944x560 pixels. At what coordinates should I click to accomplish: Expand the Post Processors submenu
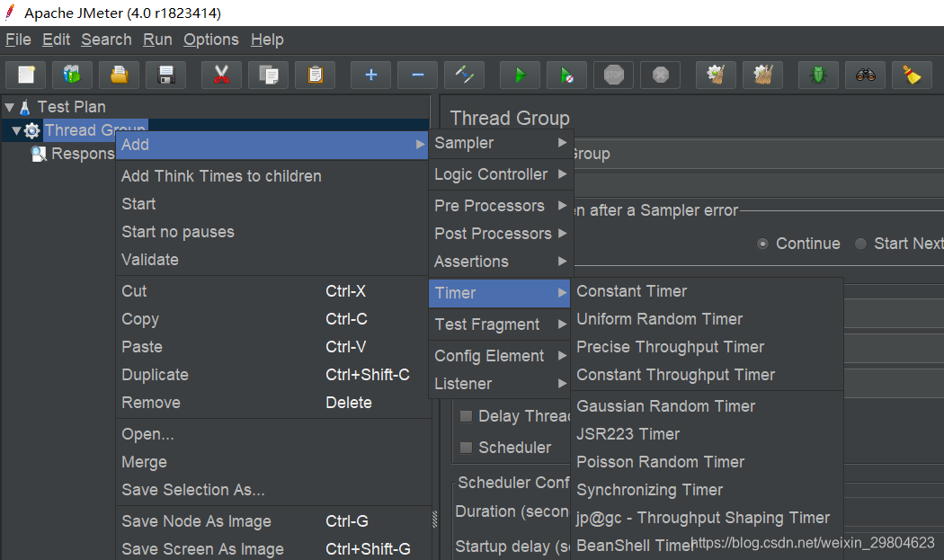coord(500,234)
